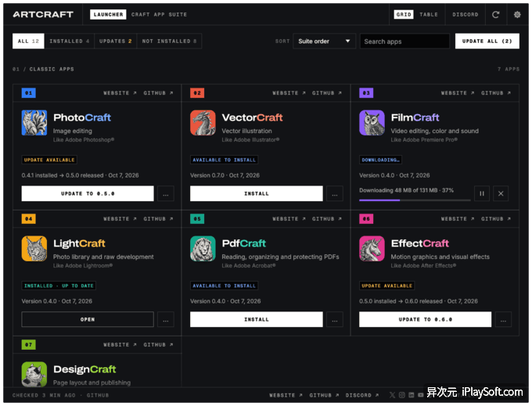Open LightCraft with the Open button
532x406 pixels.
pyautogui.click(x=88, y=319)
